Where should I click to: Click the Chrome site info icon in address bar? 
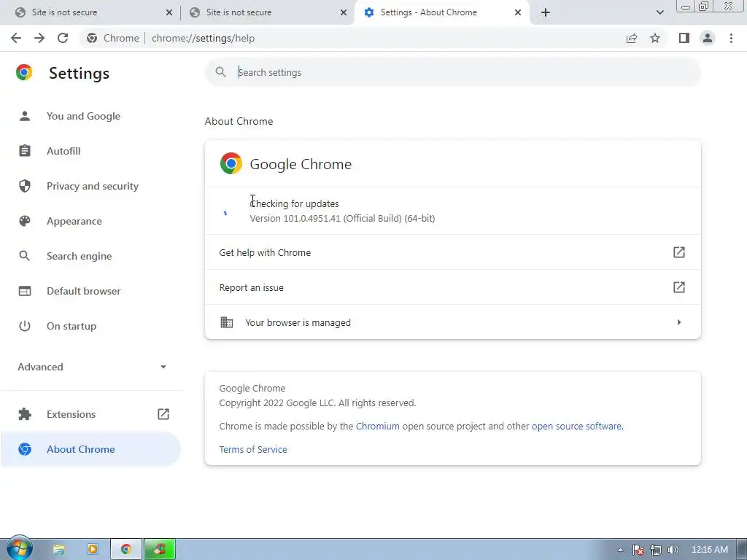[92, 38]
